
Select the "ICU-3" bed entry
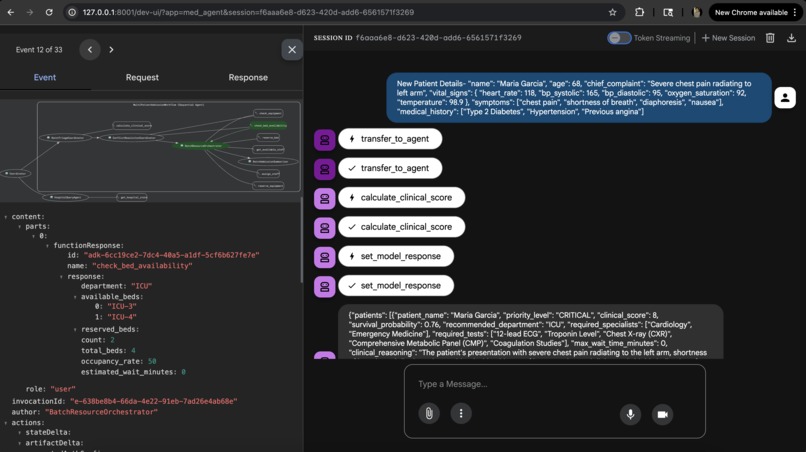coord(122,306)
